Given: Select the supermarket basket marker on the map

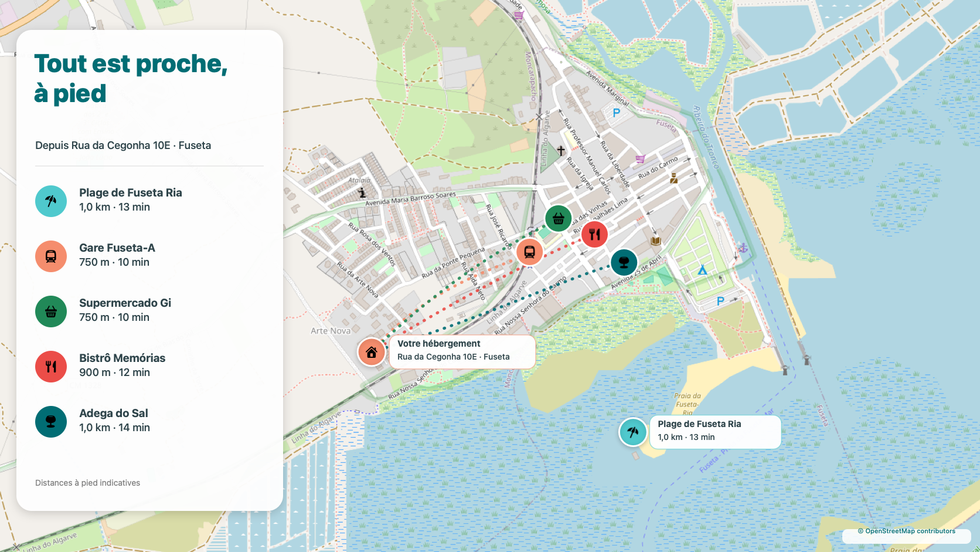Looking at the screenshot, I should coord(559,218).
